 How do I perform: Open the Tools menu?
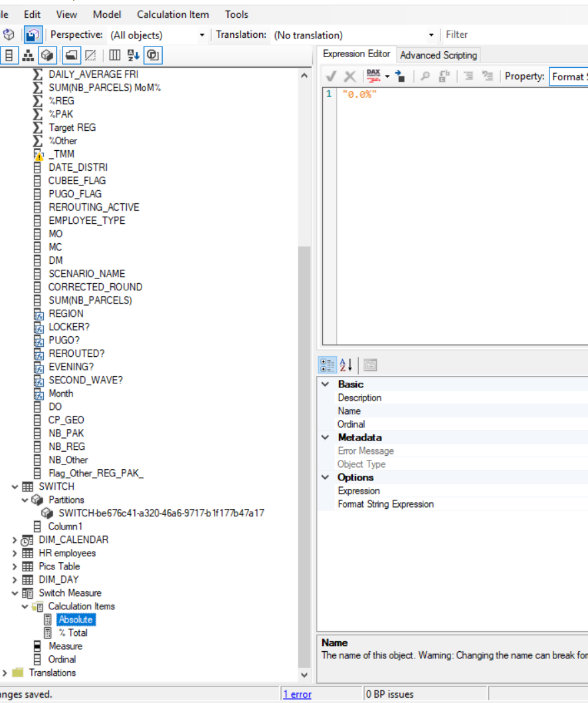pyautogui.click(x=237, y=15)
